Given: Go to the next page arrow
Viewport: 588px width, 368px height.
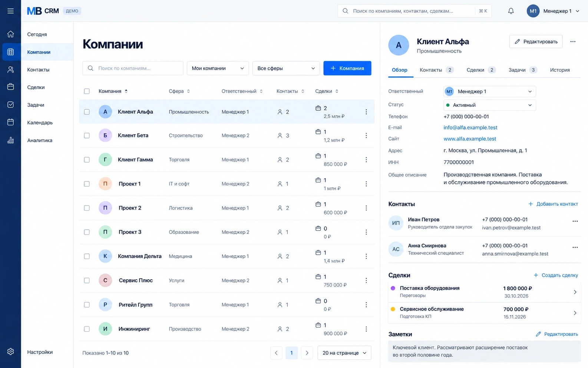Looking at the screenshot, I should coord(307,353).
